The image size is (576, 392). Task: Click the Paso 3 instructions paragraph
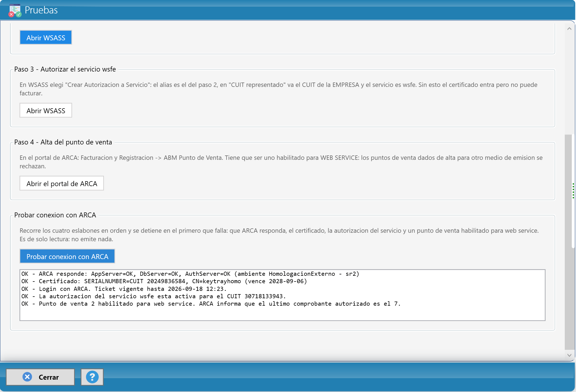[278, 89]
